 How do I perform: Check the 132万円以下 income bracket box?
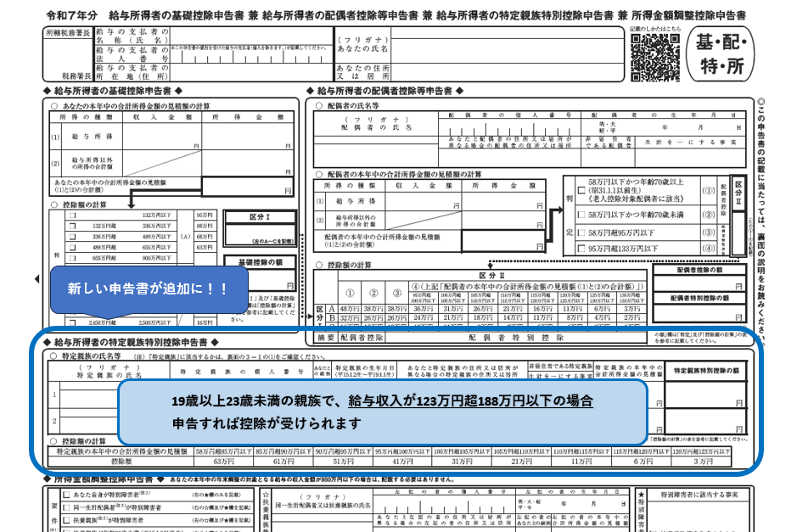[72, 216]
